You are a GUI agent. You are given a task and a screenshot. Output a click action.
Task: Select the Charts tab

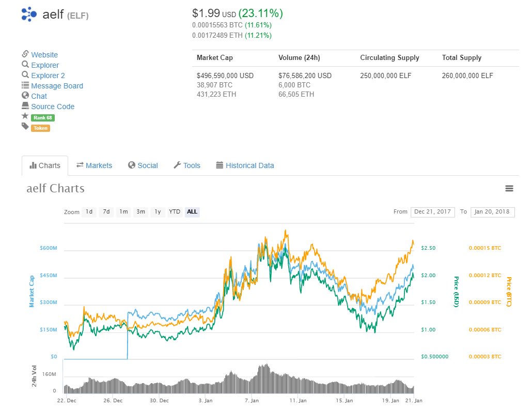(x=45, y=166)
